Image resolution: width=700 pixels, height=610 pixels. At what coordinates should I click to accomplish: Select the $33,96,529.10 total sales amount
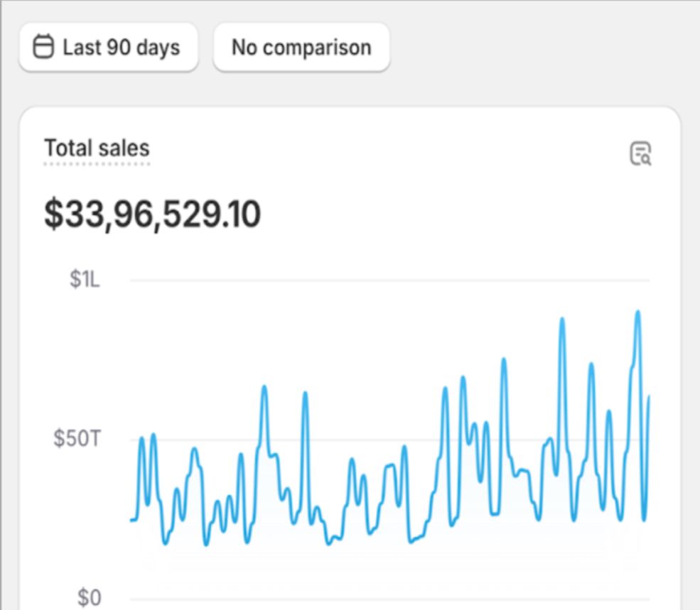tap(152, 214)
